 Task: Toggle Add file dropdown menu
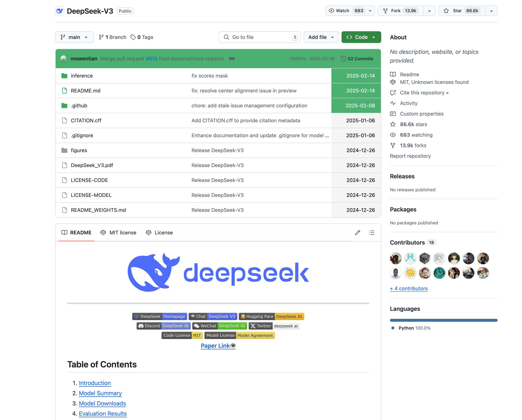coord(334,37)
